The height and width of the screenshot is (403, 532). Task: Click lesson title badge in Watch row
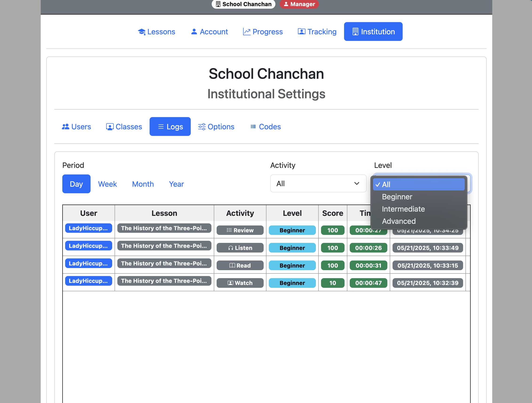164,281
